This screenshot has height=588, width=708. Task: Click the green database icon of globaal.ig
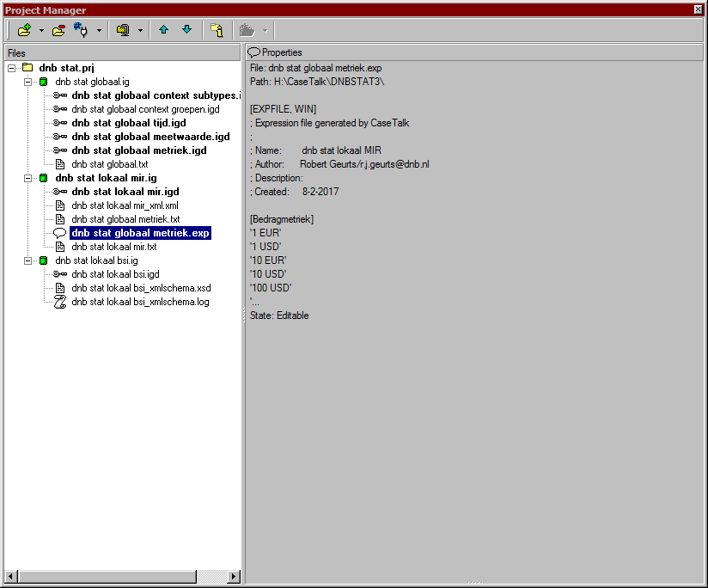click(x=43, y=82)
